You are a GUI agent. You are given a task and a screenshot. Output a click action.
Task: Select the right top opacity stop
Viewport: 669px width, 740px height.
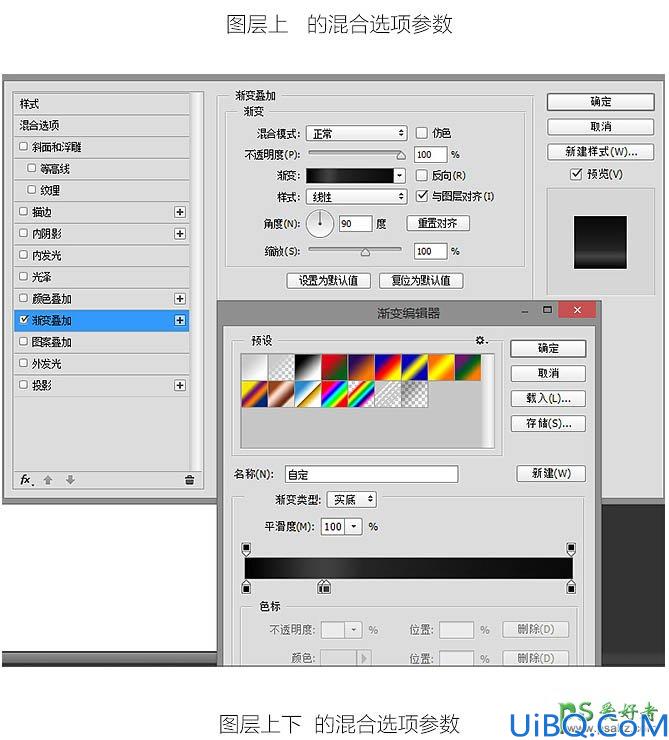pyautogui.click(x=571, y=549)
